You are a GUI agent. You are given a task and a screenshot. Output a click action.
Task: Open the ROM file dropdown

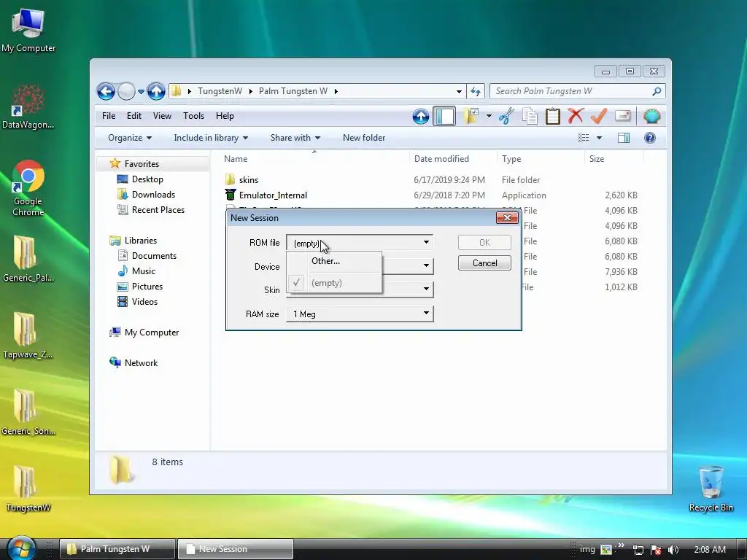tap(360, 242)
